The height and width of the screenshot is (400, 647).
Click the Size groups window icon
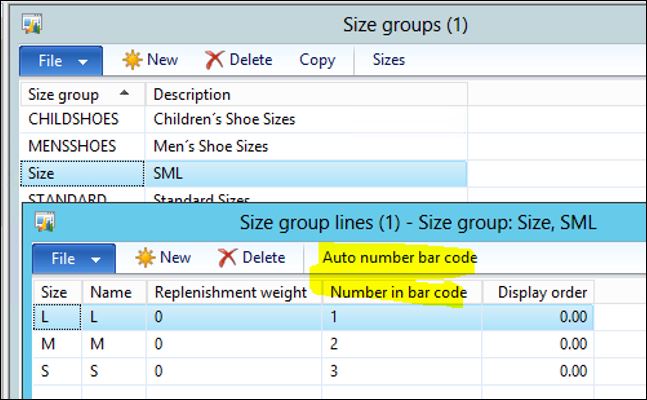click(33, 22)
